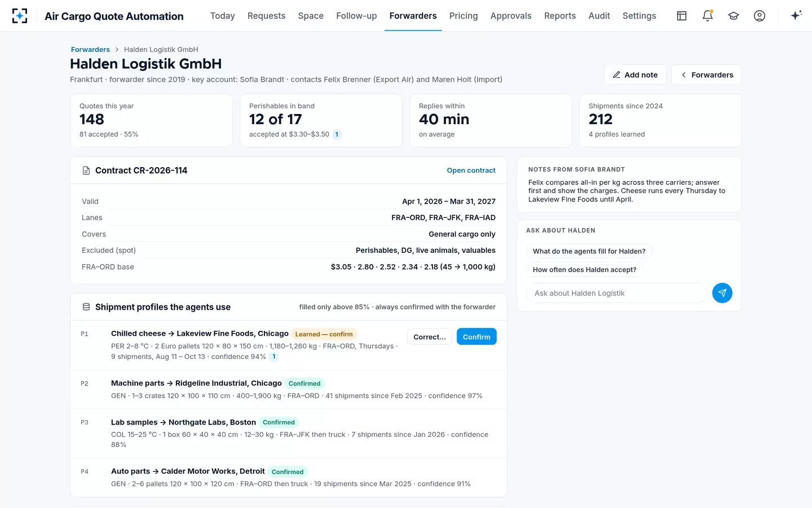The image size is (812, 508).
Task: Click the Air Cargo Quote Automation logo
Action: (x=20, y=16)
